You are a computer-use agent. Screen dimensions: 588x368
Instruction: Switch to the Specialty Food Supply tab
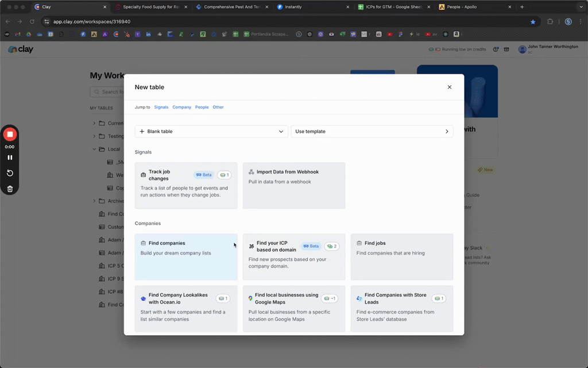pos(151,7)
